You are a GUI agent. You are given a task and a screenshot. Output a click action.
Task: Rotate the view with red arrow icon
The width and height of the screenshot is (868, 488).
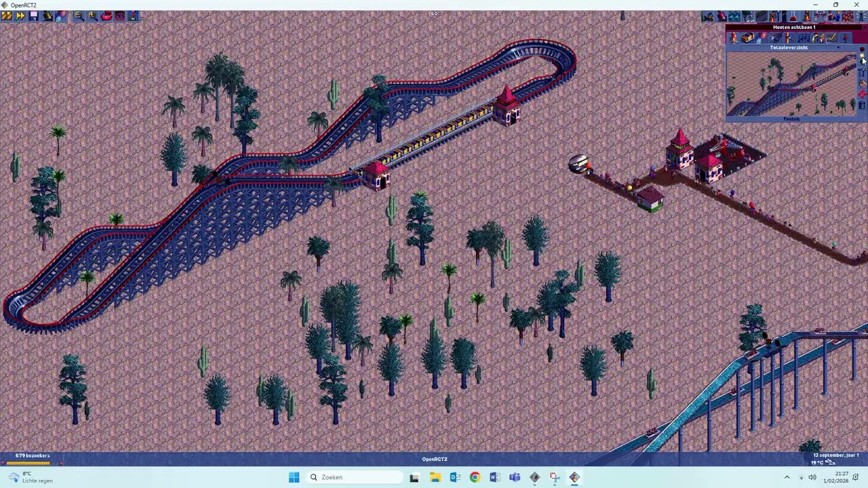[x=106, y=16]
